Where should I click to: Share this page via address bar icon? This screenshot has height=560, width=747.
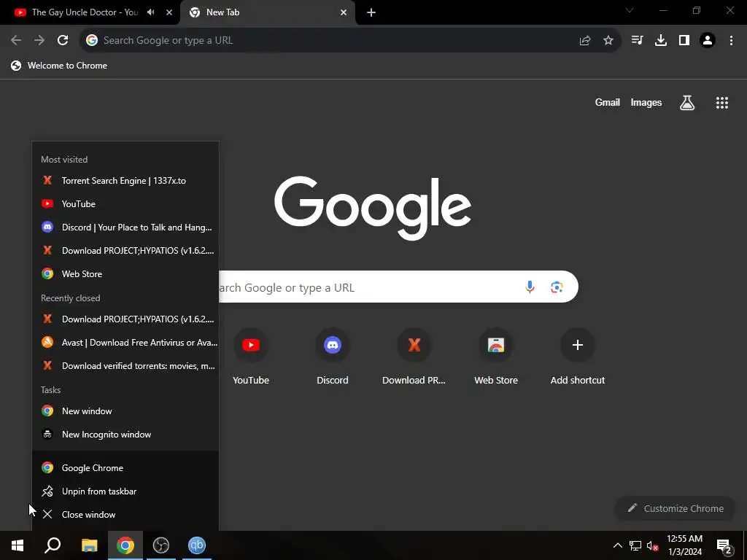(585, 41)
